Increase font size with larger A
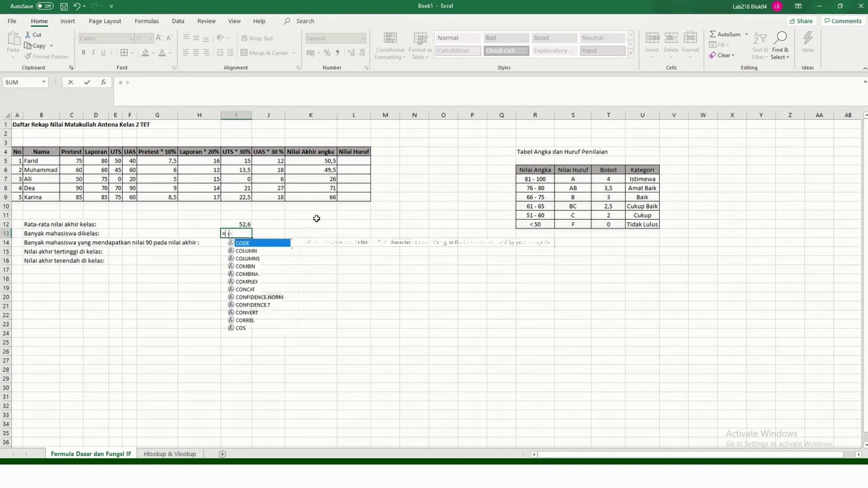 pos(159,39)
